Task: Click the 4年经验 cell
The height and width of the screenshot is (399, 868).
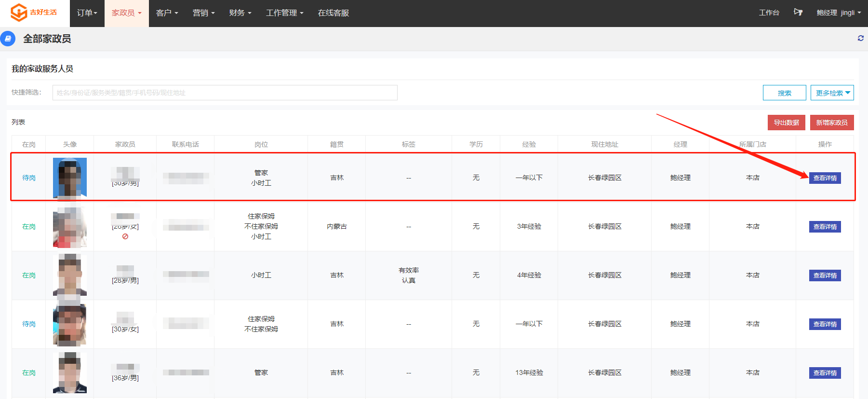Action: [529, 275]
